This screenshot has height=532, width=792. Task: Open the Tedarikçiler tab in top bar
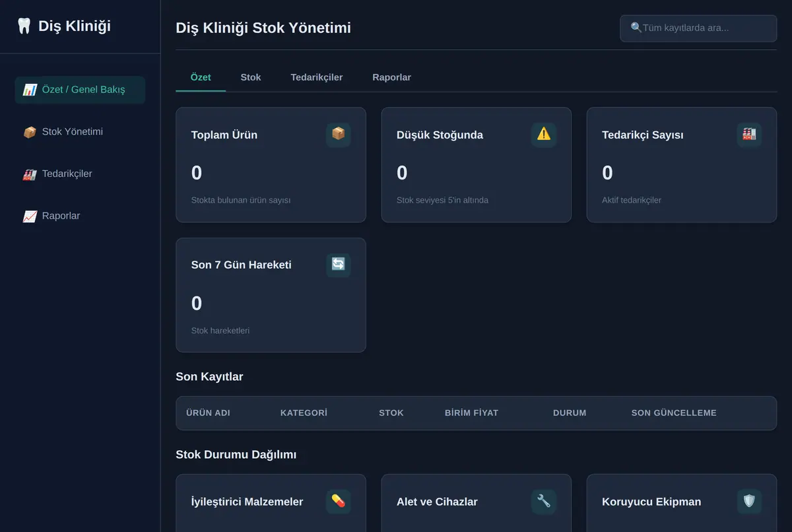317,77
